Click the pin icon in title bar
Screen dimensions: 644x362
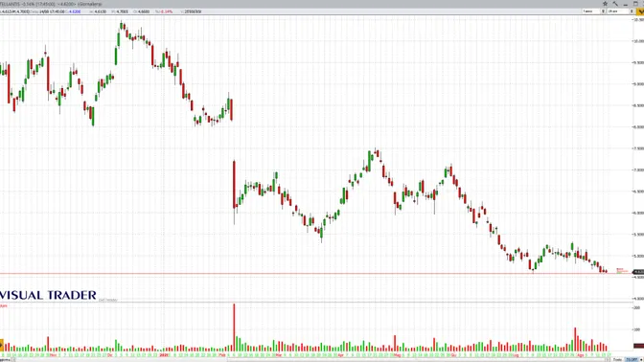point(615,3)
